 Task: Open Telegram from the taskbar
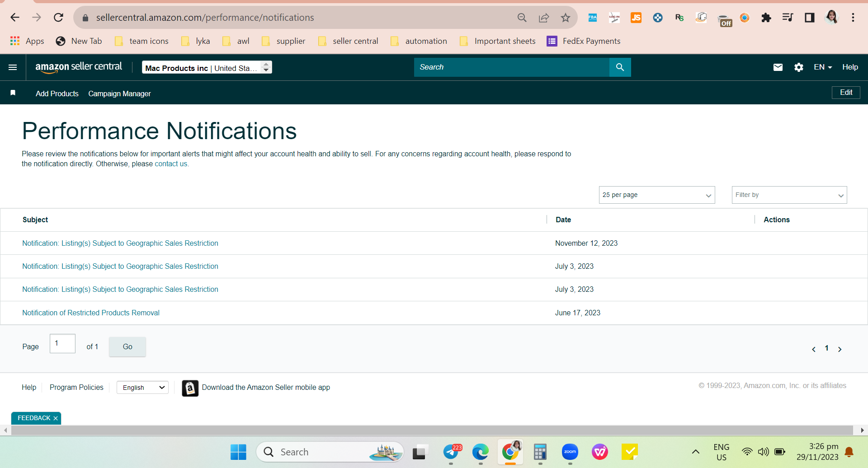[x=451, y=452]
